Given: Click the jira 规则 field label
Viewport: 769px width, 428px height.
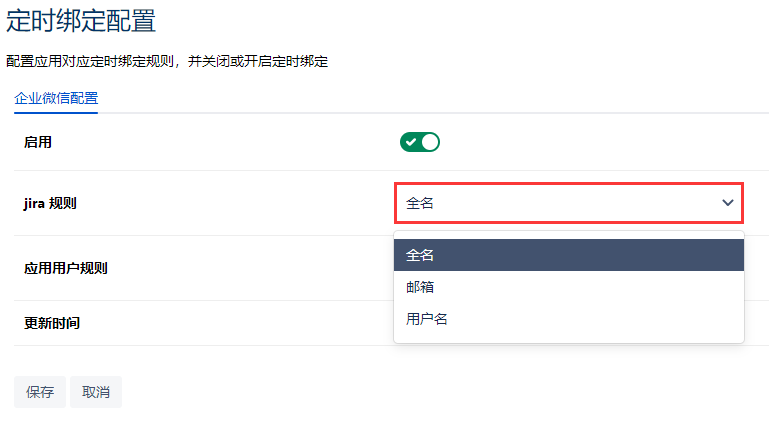Looking at the screenshot, I should (50, 203).
